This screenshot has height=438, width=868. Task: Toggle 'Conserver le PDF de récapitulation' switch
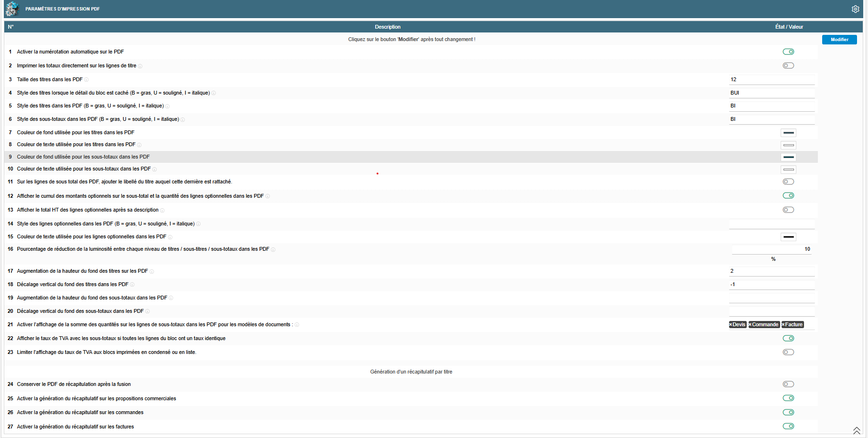788,384
